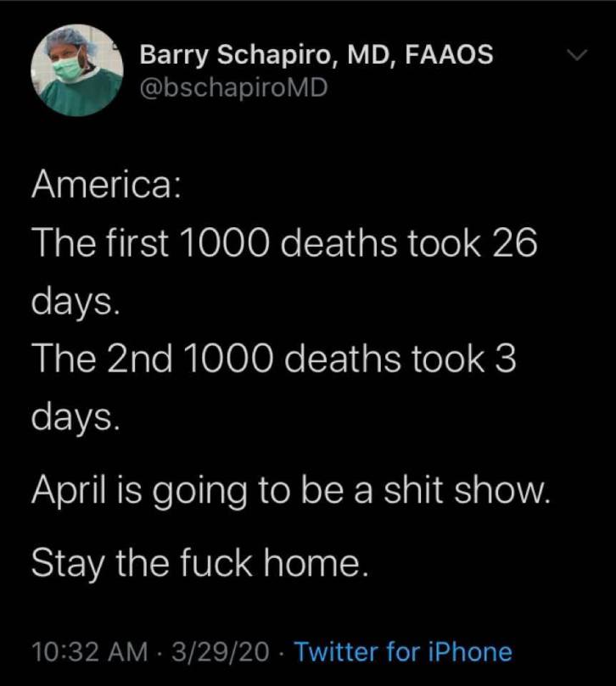Click the word "2nd" in the tweet

point(141,359)
